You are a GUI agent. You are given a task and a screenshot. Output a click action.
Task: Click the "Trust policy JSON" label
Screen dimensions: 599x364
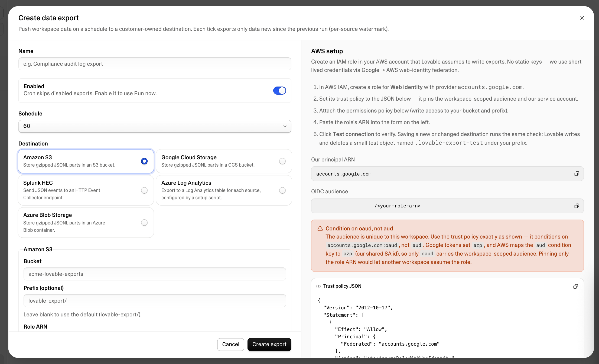click(x=342, y=286)
